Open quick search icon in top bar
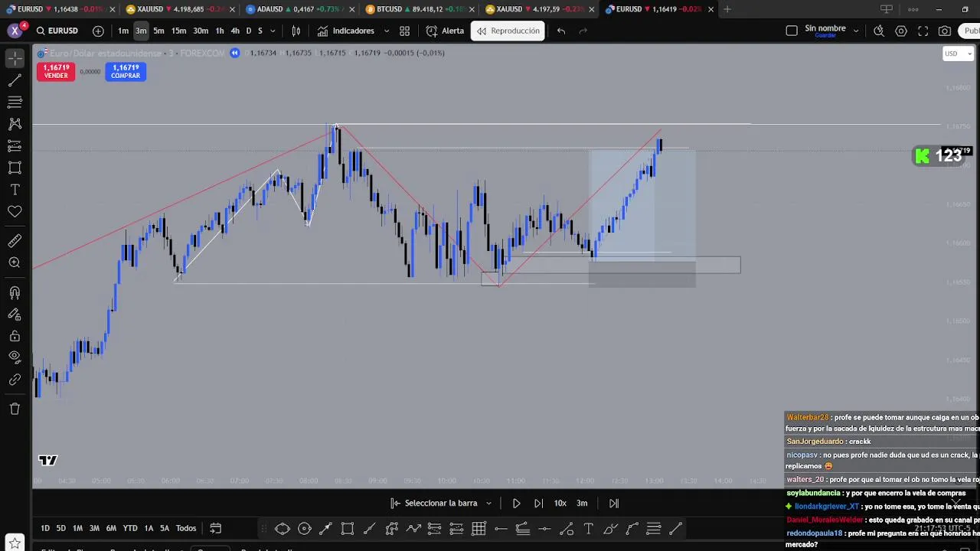Screen dimensions: 980x551 (x=879, y=31)
